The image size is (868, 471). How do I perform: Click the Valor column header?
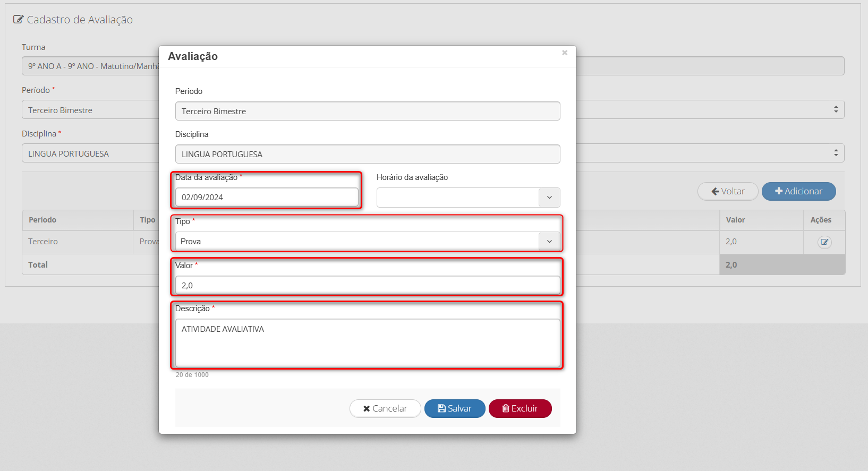point(735,220)
